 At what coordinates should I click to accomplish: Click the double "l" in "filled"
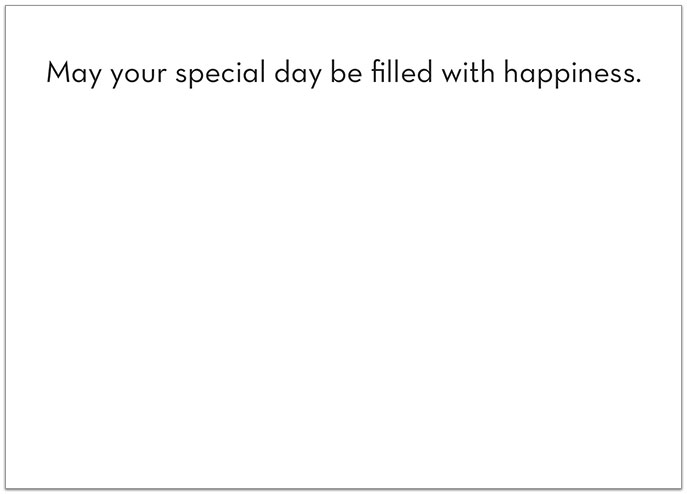click(393, 71)
